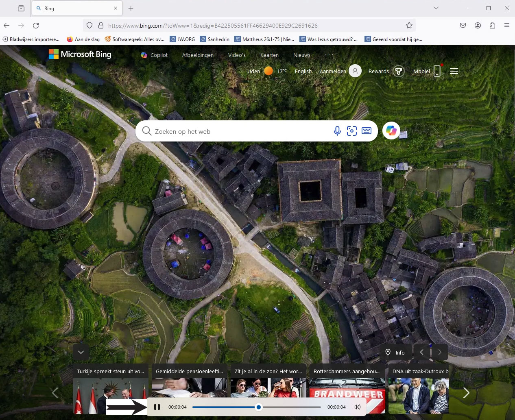Expand the more options ellipsis in Bing navigation

coord(329,55)
